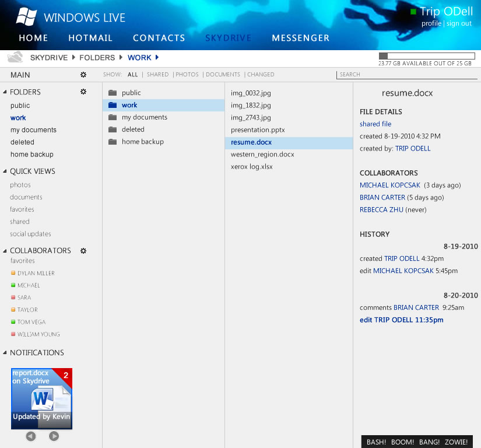Show ALL files filter
The width and height of the screenshot is (481, 448).
pos(132,75)
